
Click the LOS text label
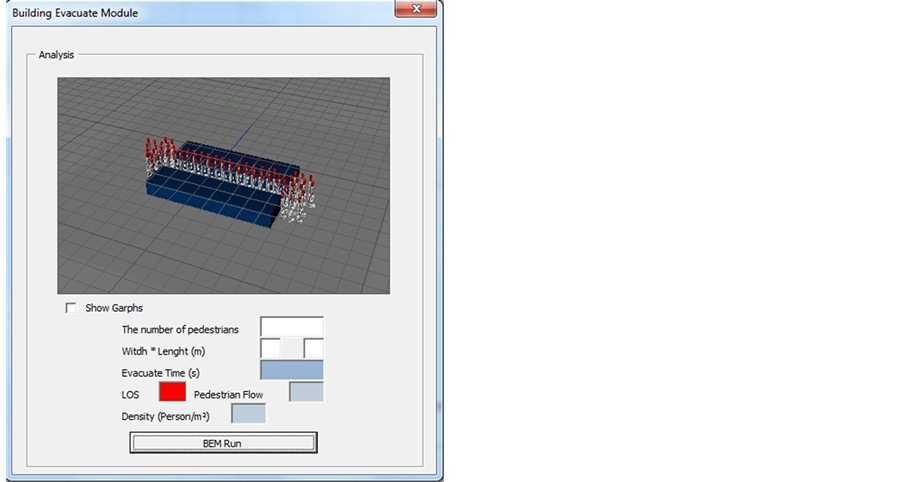point(130,395)
